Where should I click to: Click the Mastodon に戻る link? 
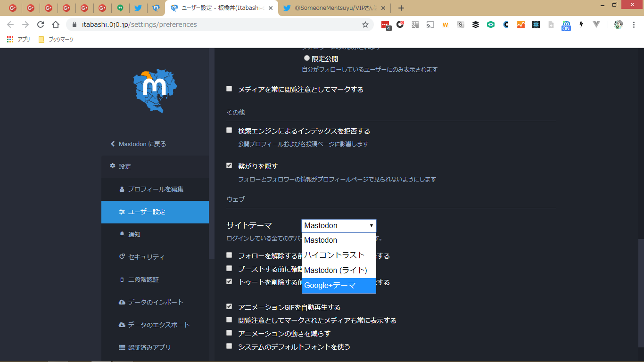coord(142,144)
